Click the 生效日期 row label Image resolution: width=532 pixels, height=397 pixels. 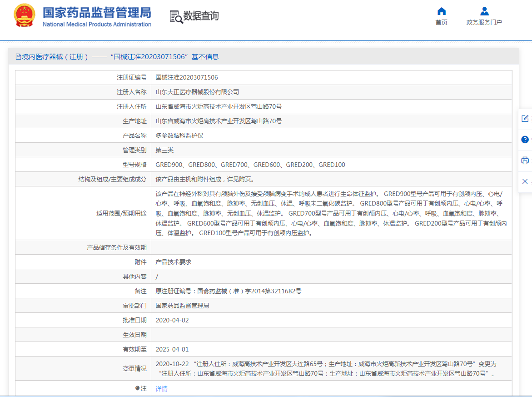134,335
